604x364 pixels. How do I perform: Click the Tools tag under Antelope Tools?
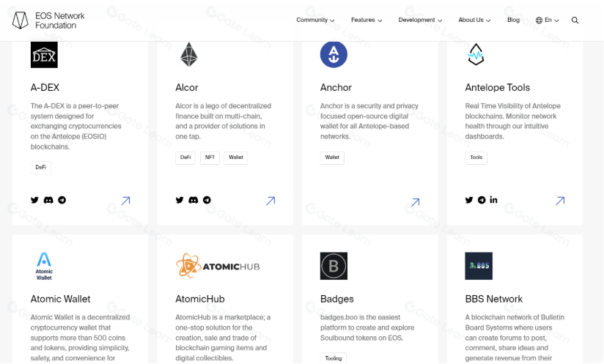[476, 157]
